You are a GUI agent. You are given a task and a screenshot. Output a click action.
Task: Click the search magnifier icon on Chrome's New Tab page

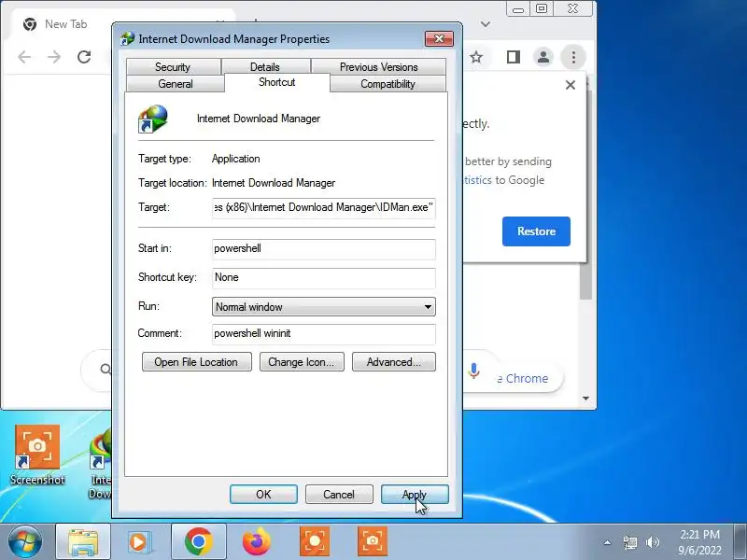[x=106, y=369]
